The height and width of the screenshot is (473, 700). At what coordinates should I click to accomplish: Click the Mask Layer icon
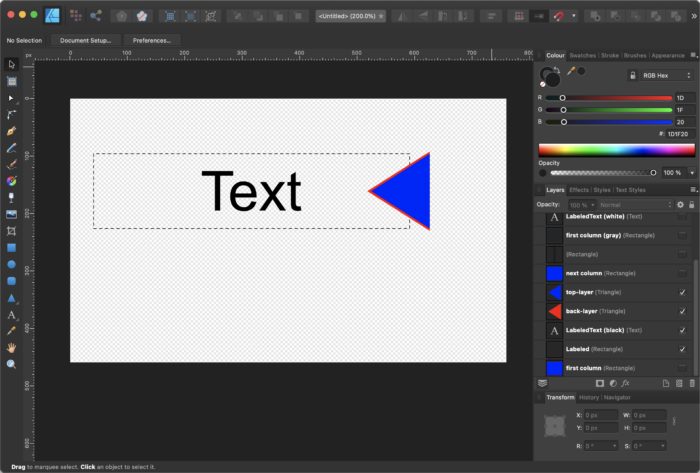point(600,383)
